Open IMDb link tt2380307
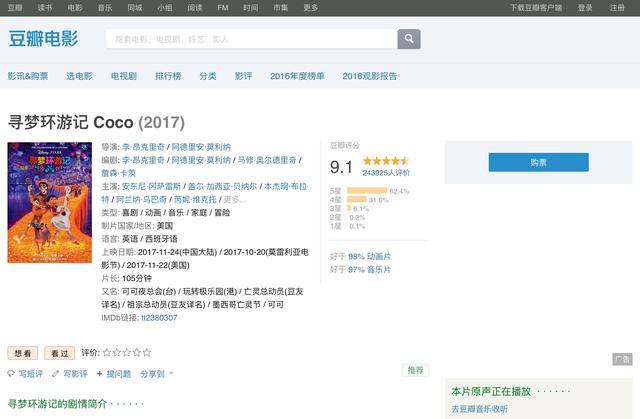Image resolution: width=640 pixels, height=419 pixels. [x=159, y=318]
